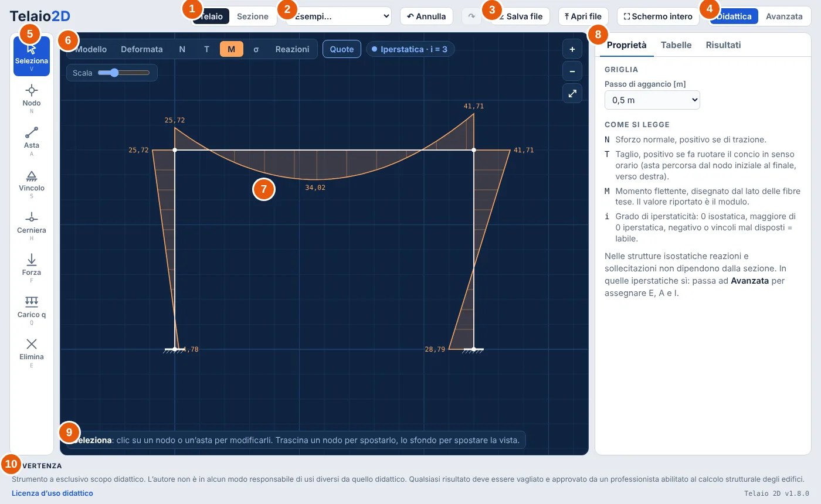821x504 pixels.
Task: Open the Risultati tab
Action: click(723, 45)
